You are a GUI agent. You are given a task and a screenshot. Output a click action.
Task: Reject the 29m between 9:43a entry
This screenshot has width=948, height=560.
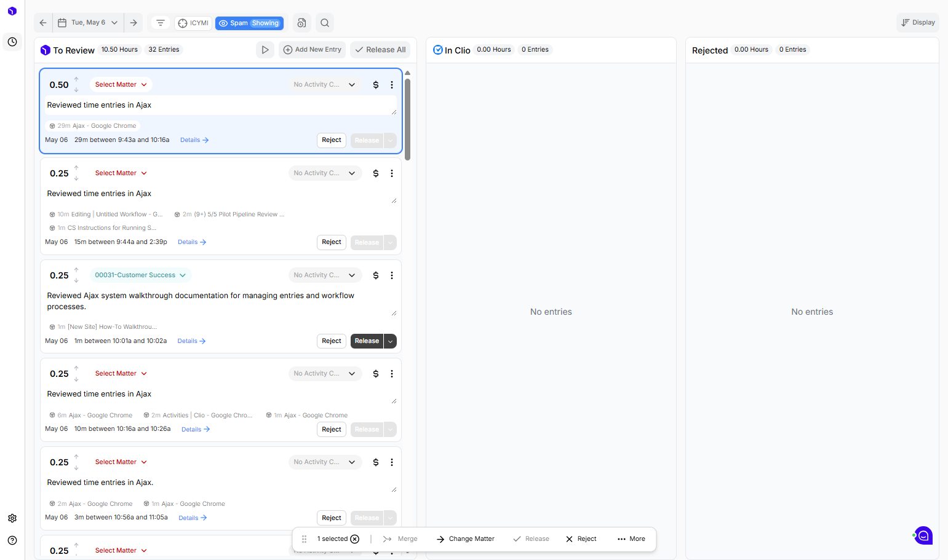pyautogui.click(x=332, y=140)
